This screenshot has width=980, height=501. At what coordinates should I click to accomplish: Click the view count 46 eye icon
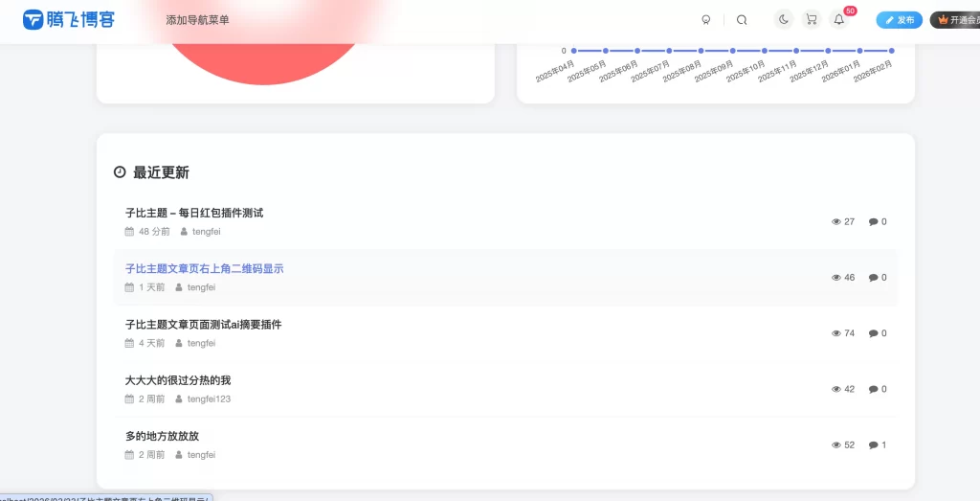[836, 278]
